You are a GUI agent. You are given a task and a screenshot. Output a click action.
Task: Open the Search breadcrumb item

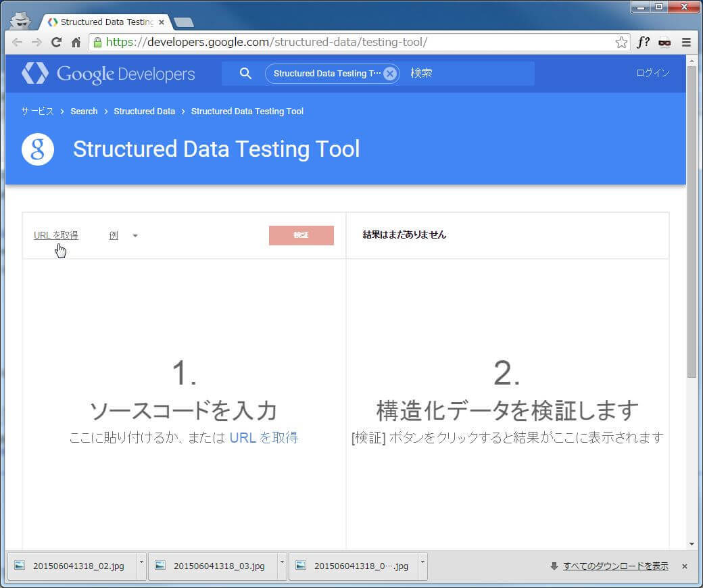click(x=84, y=112)
